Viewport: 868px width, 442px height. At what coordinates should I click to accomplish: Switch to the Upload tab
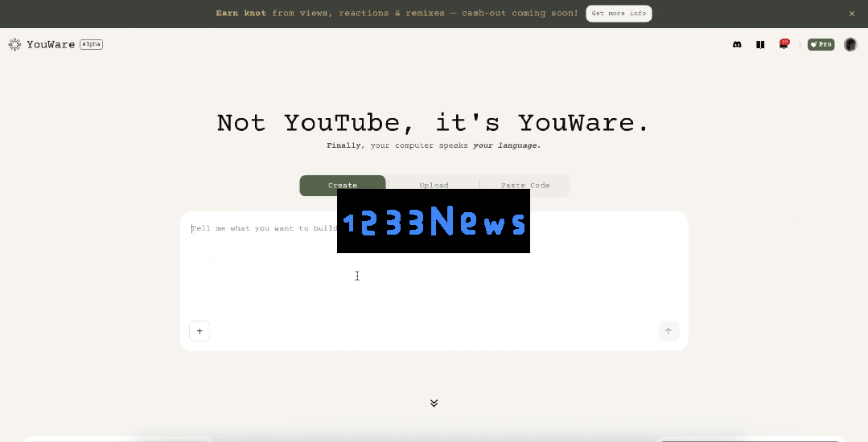(x=434, y=186)
